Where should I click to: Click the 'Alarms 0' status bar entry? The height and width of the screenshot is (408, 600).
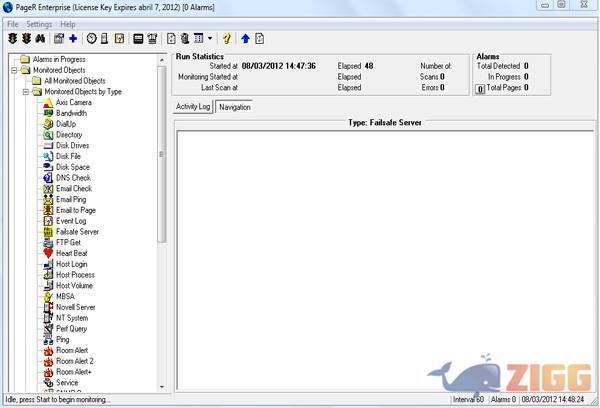tap(503, 400)
